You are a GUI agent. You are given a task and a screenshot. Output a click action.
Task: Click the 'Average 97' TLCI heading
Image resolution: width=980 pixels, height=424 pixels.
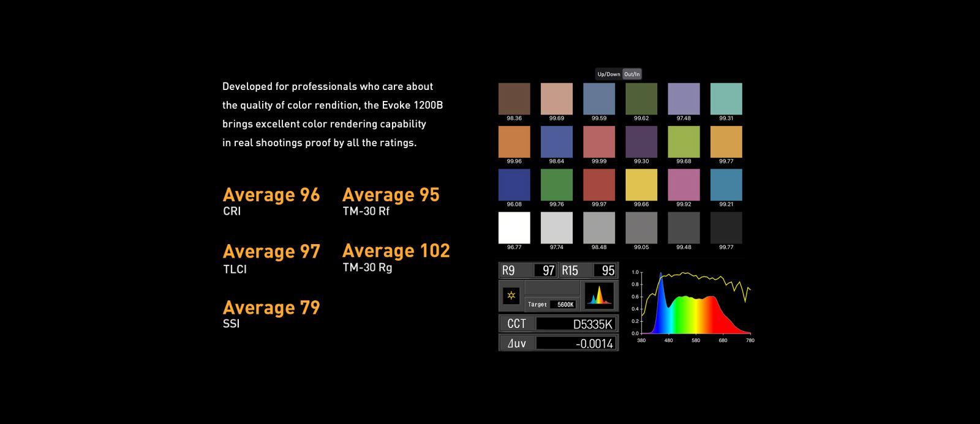click(x=271, y=251)
